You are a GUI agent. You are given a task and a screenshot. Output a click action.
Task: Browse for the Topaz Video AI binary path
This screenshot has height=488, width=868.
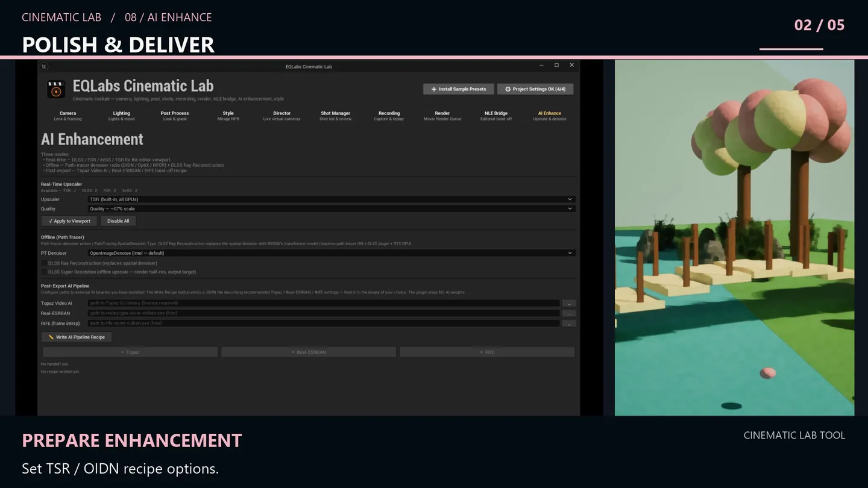pos(569,304)
